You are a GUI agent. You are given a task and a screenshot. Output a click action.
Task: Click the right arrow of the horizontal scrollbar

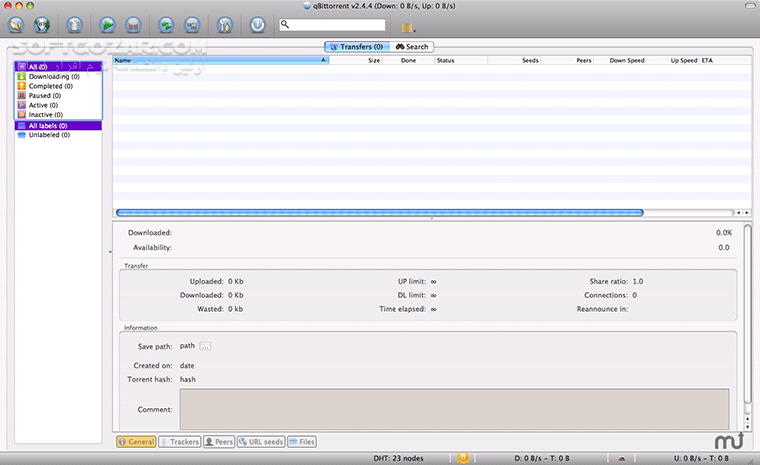coord(747,212)
